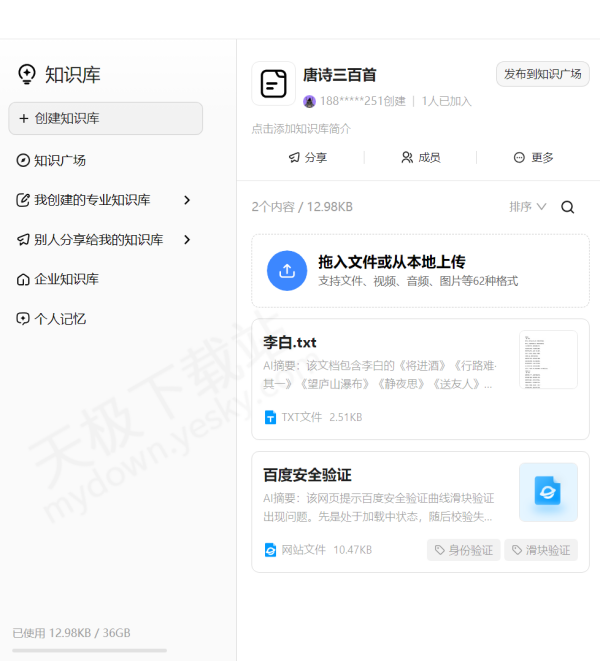Click the 创建知识库 button
The height and width of the screenshot is (661, 600).
(x=105, y=118)
